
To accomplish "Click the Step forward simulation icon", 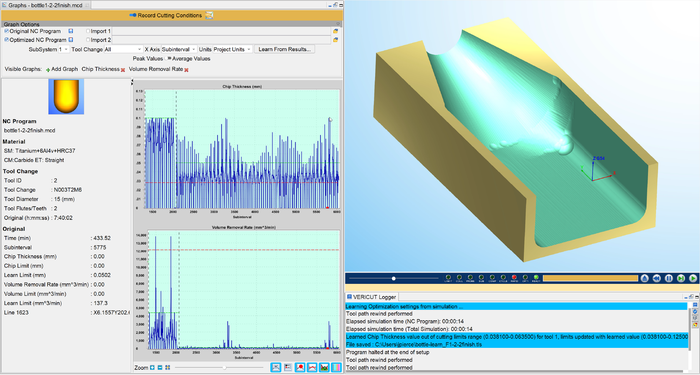I will click(x=681, y=278).
